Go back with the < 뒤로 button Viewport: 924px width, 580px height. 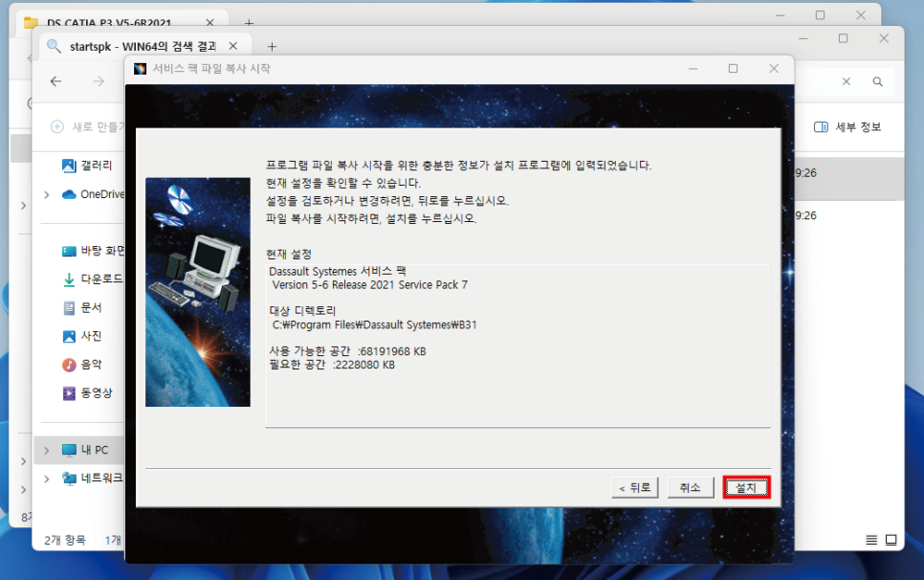635,487
